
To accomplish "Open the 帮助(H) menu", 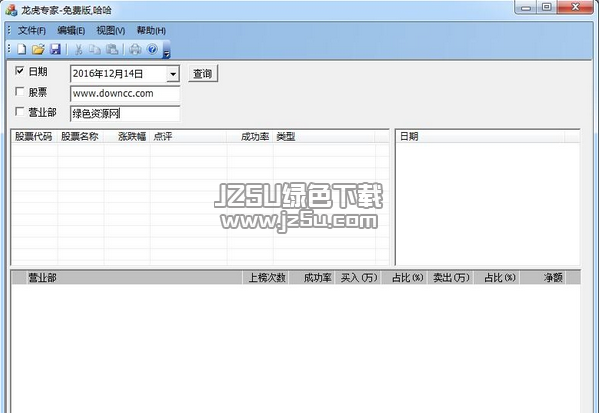I will click(151, 31).
